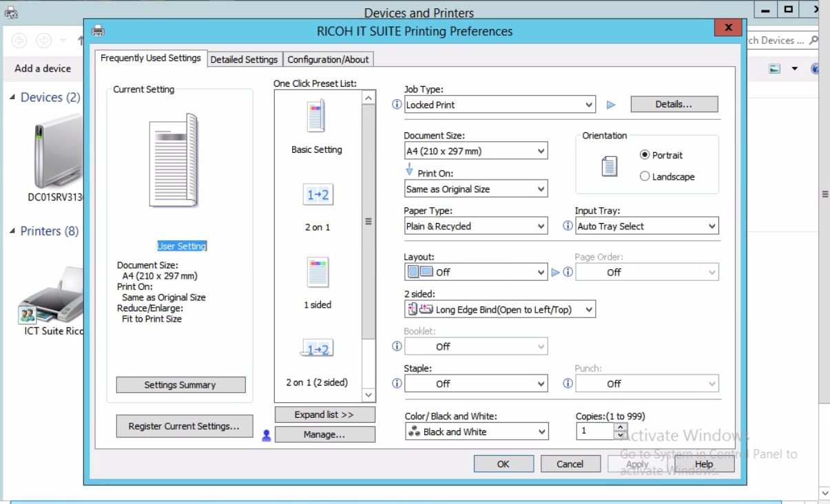The image size is (830, 504).
Task: Choose the 2 on 1 preset icon
Action: [318, 195]
